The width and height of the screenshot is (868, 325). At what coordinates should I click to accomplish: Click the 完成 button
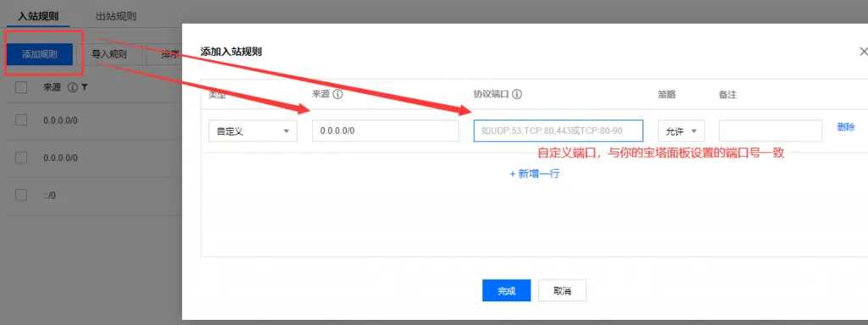point(507,290)
